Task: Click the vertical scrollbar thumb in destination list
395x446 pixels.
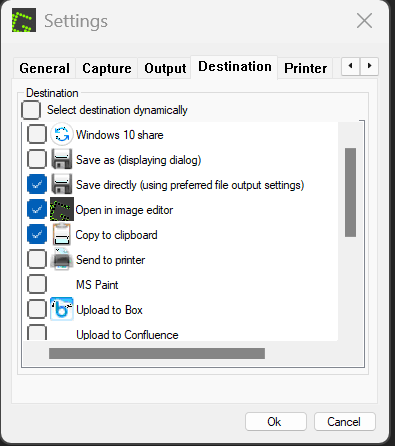Action: [350, 192]
